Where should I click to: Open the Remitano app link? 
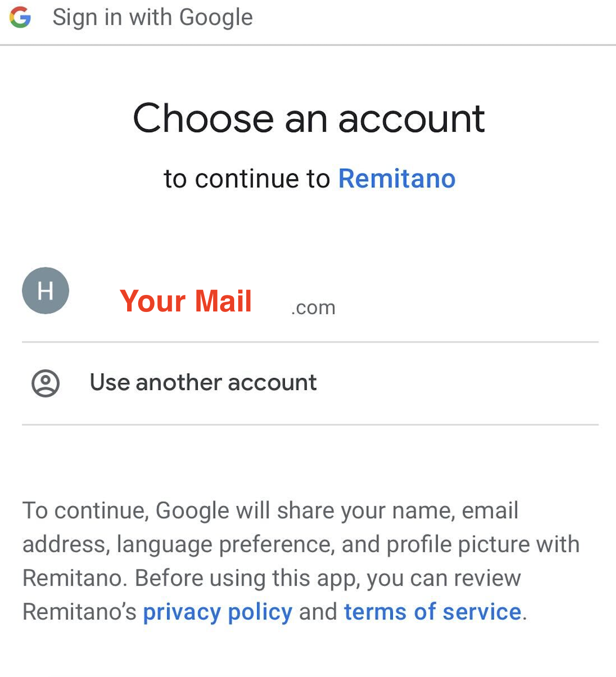[397, 179]
